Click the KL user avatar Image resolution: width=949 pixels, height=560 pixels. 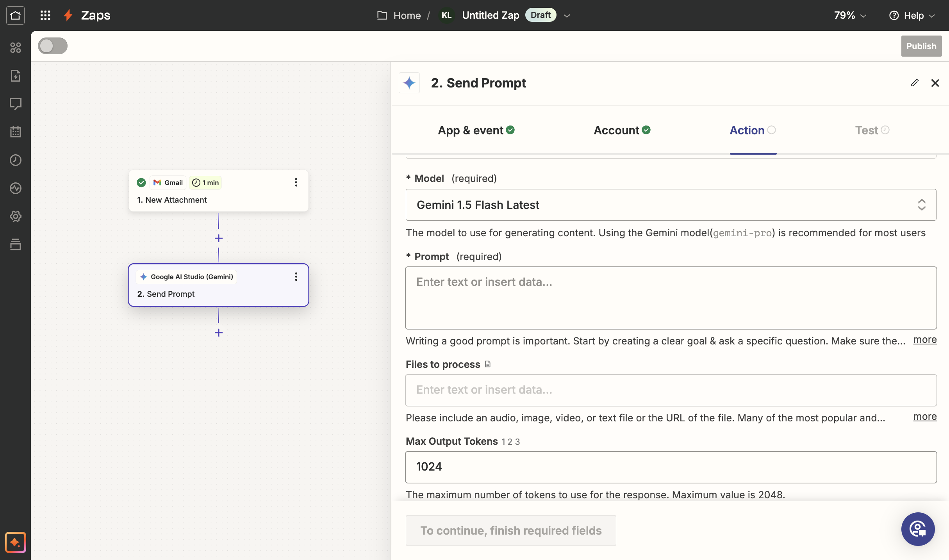[x=446, y=15]
